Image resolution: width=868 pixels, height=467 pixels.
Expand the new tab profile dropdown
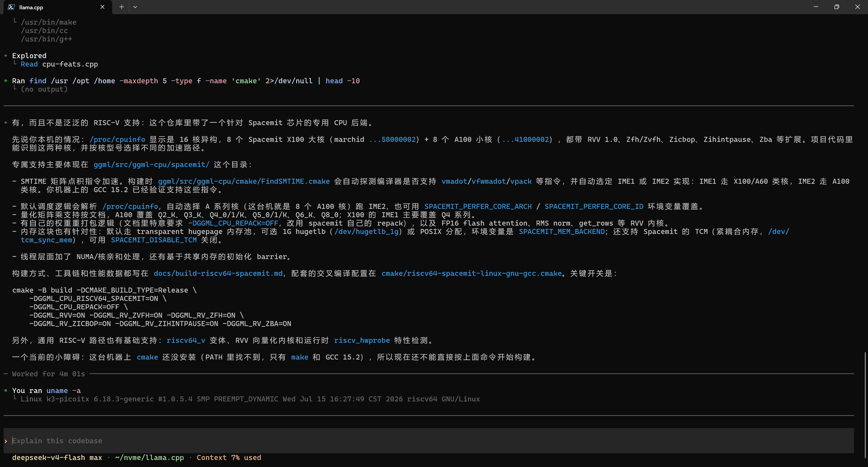point(135,7)
